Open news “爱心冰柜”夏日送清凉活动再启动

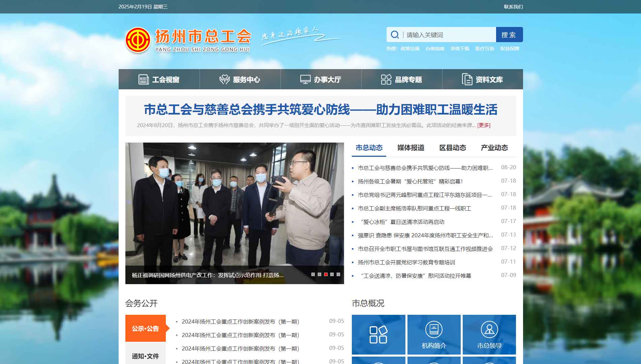point(402,222)
